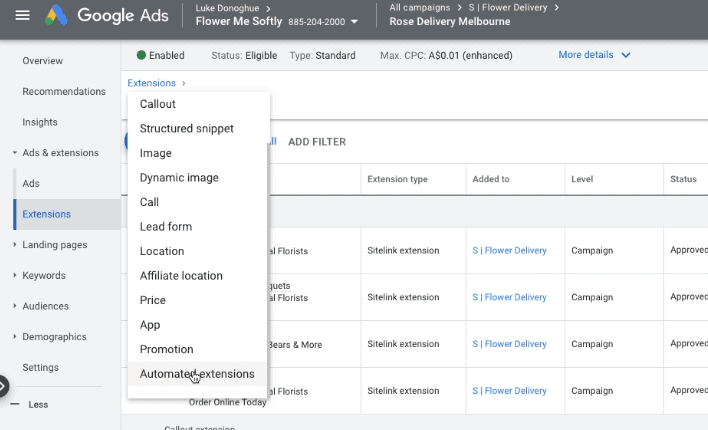Open the Extensions breadcrumb link

[151, 83]
